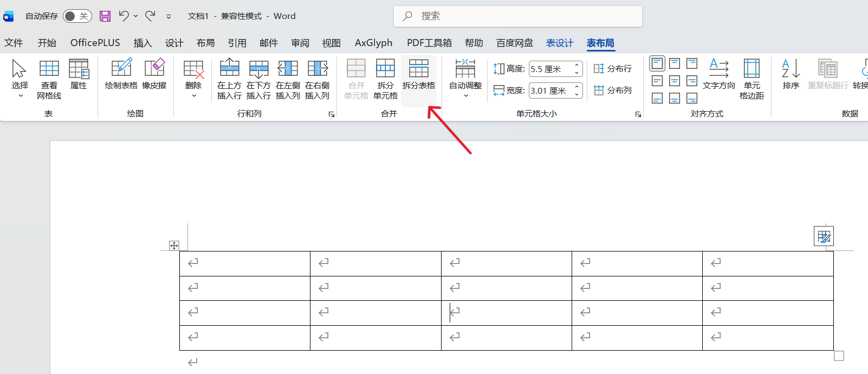Switch to the AxGlyph tab
Screen dimensions: 868x374
coord(374,43)
